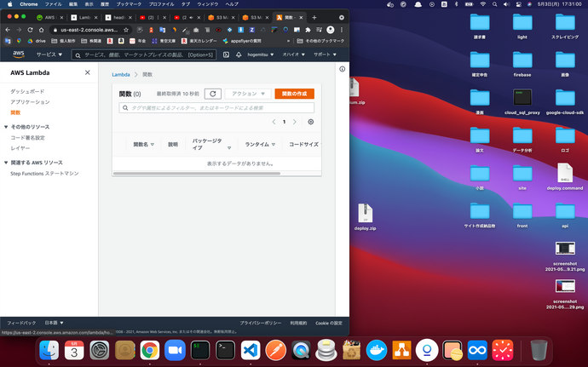Open the オハイオ region dropdown
The width and height of the screenshot is (588, 367).
(x=293, y=54)
